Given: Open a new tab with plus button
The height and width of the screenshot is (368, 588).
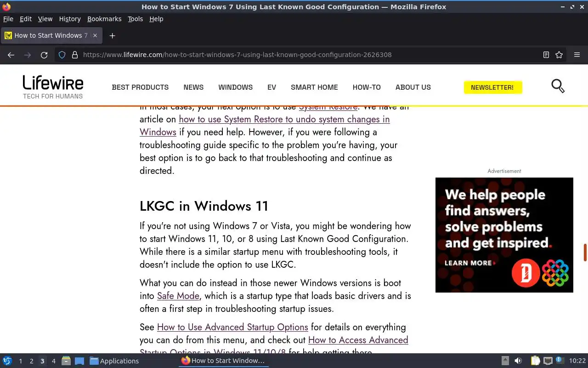Looking at the screenshot, I should [x=112, y=35].
